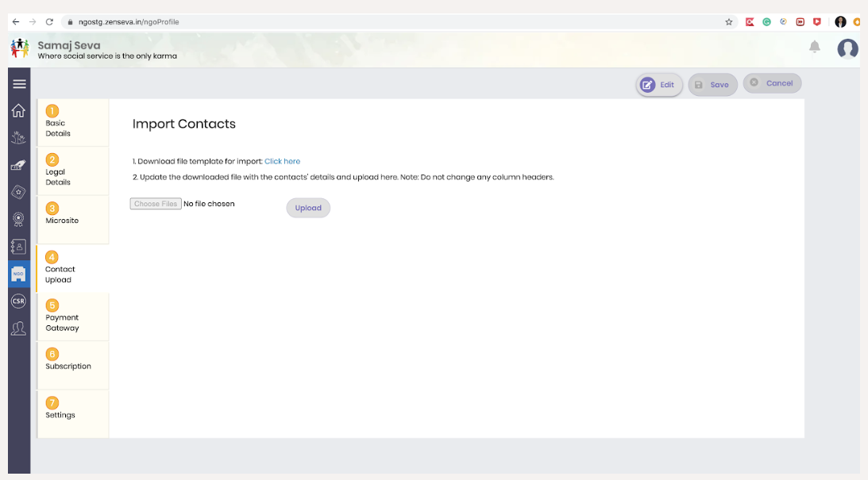The width and height of the screenshot is (868, 480).
Task: Open the red screen recorder extension icon
Action: pyautogui.click(x=750, y=22)
